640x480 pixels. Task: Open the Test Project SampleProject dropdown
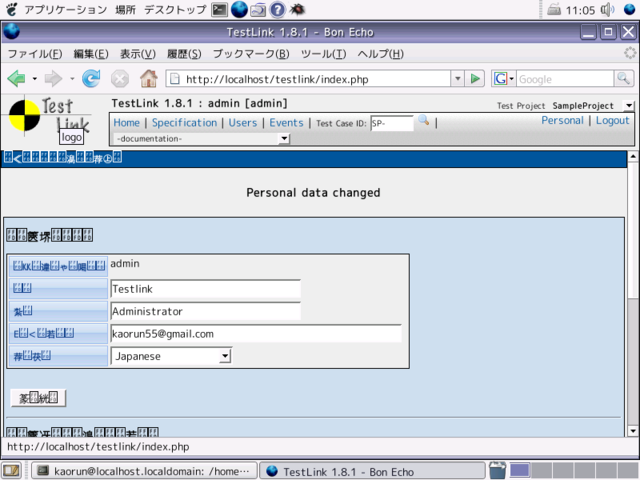click(629, 106)
